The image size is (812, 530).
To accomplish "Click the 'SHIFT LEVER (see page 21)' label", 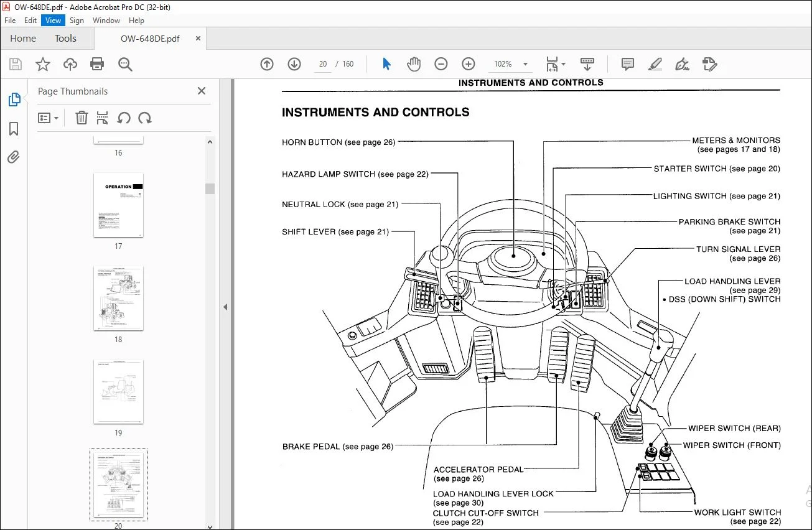I will click(335, 232).
